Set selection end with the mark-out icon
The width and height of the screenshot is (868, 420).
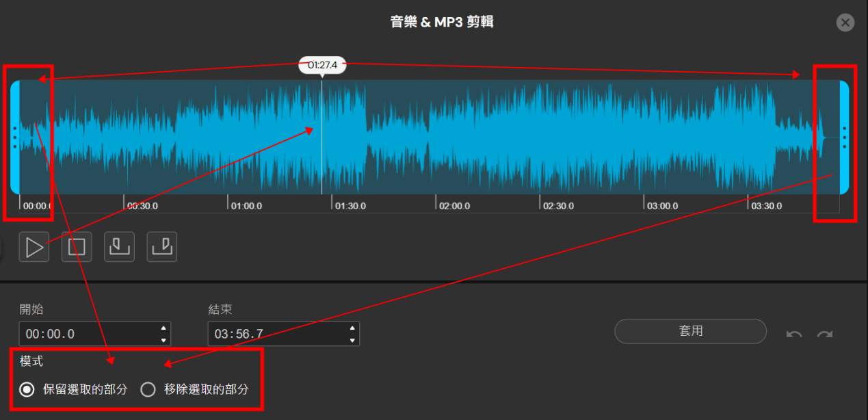click(162, 247)
